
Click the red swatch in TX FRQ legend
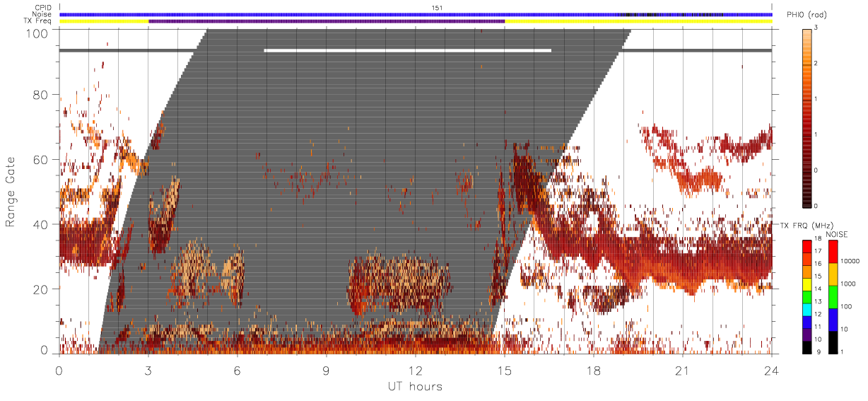tap(807, 247)
